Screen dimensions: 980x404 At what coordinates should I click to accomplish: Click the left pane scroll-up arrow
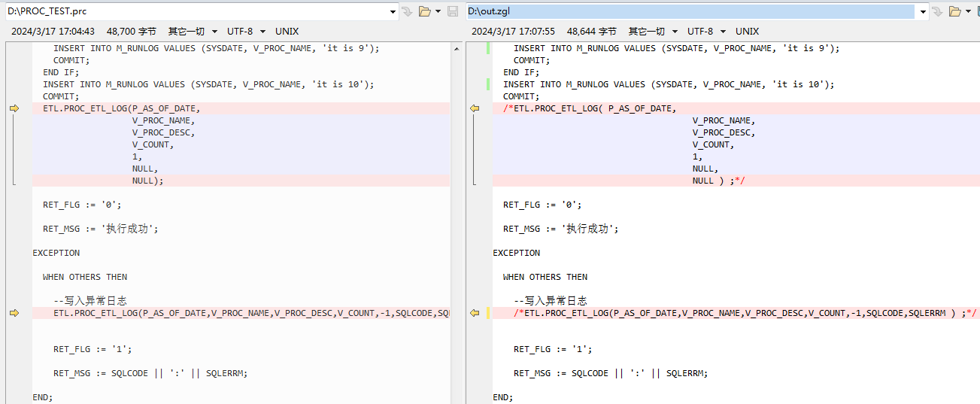click(456, 48)
